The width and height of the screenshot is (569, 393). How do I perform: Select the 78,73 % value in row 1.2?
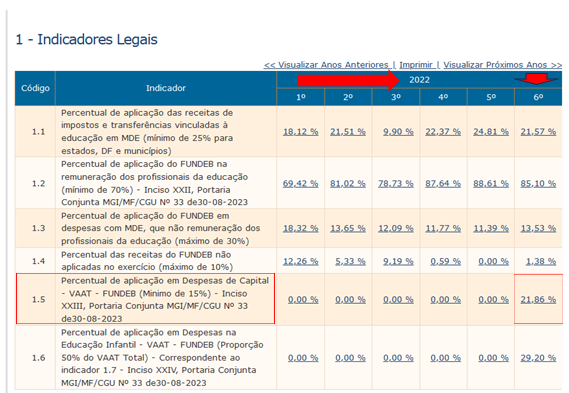[x=396, y=184]
